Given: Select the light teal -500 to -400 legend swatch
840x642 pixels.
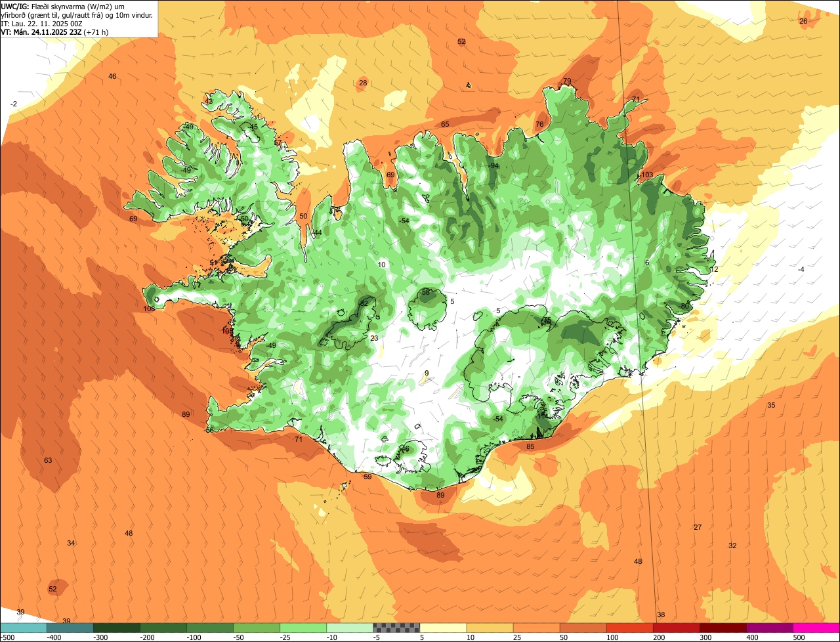Looking at the screenshot, I should [x=23, y=628].
